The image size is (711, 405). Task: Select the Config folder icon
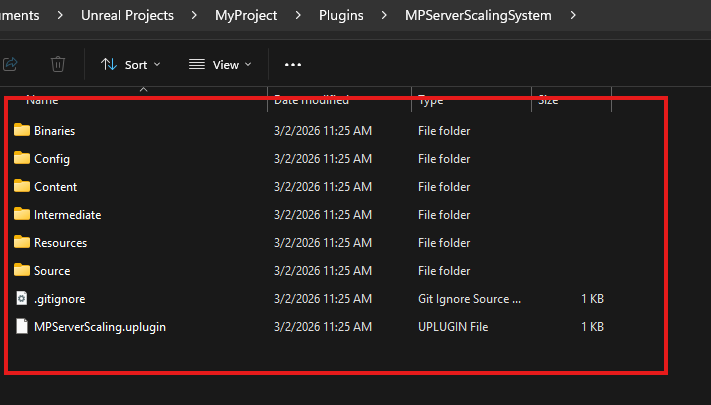point(22,159)
